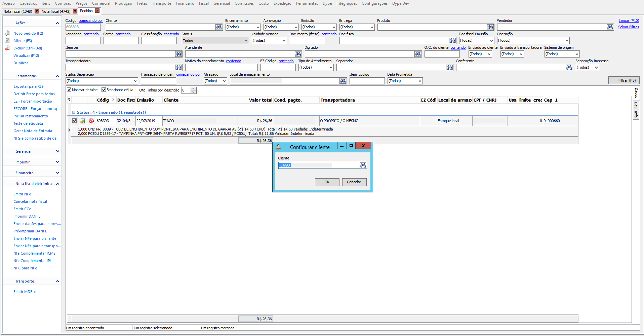Expand the Financeiro sidebar section
644x336 pixels.
[57, 173]
